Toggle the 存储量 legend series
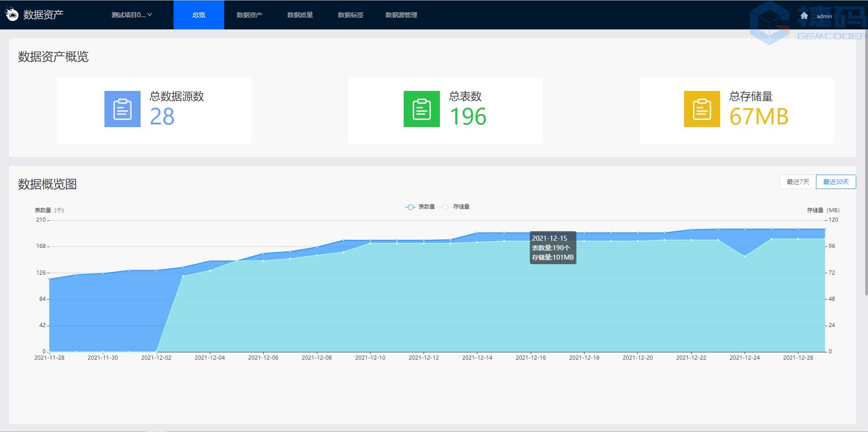 pos(455,207)
